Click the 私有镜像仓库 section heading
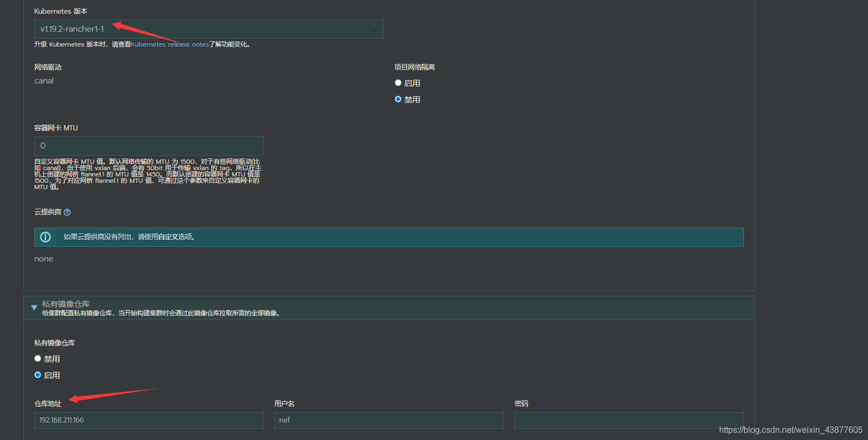 pos(66,304)
